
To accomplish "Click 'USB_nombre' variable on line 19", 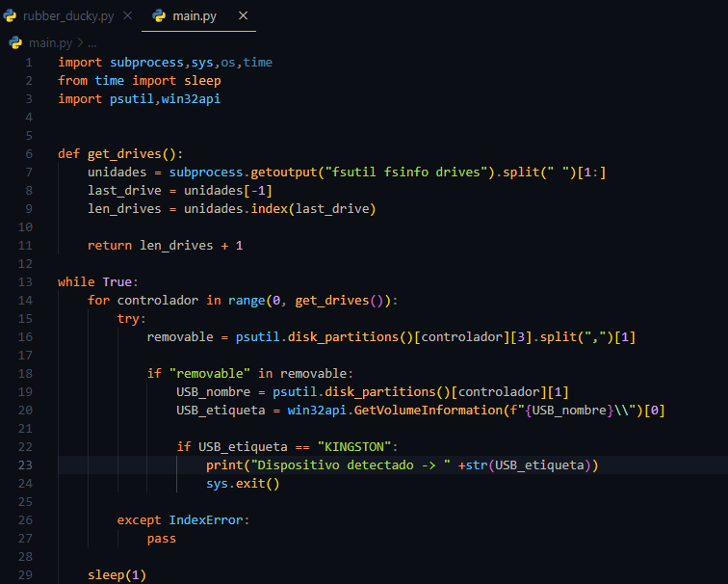I will [x=214, y=392].
